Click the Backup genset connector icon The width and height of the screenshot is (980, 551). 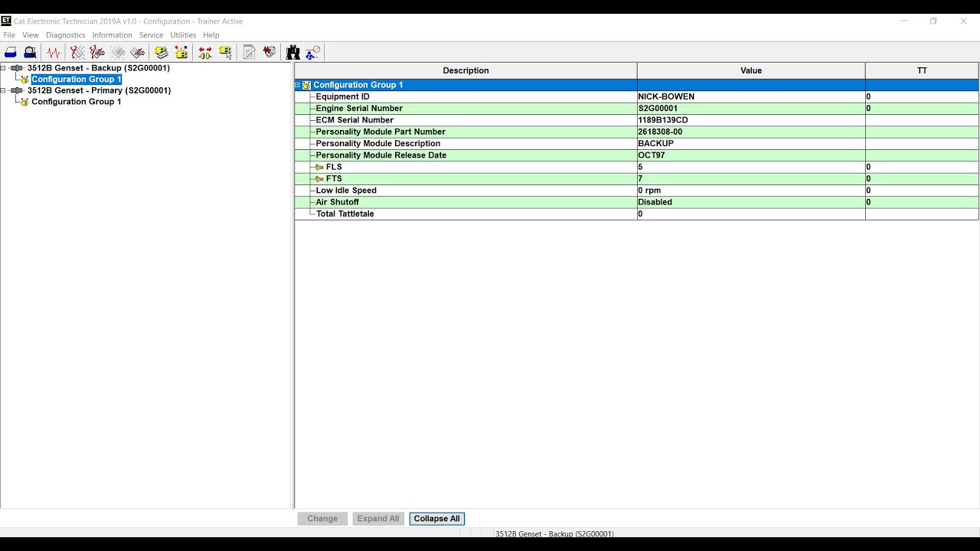tap(18, 68)
